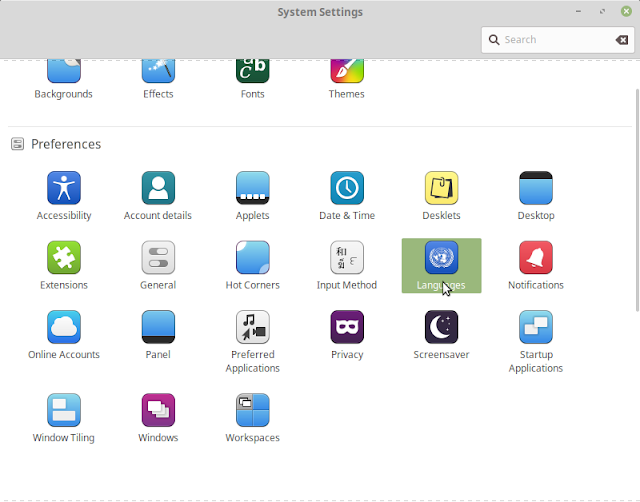Open Screensaver moon icon
Viewport: 640px width, 502px height.
pyautogui.click(x=441, y=327)
